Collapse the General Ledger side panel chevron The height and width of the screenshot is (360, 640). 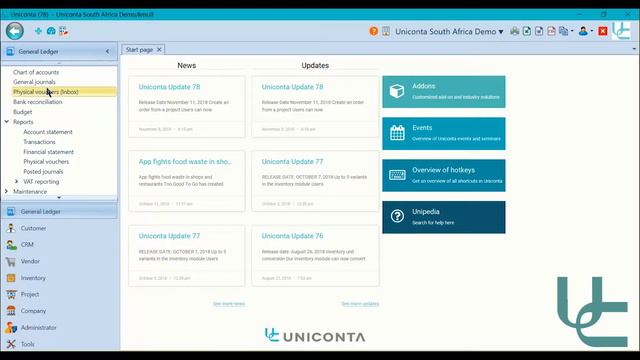click(x=107, y=51)
